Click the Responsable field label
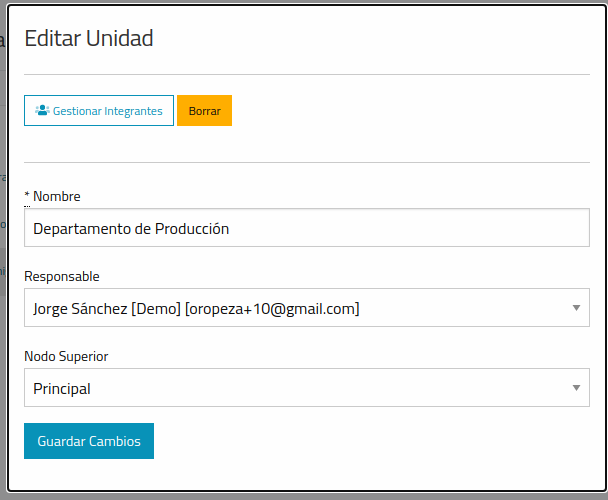 tap(62, 276)
